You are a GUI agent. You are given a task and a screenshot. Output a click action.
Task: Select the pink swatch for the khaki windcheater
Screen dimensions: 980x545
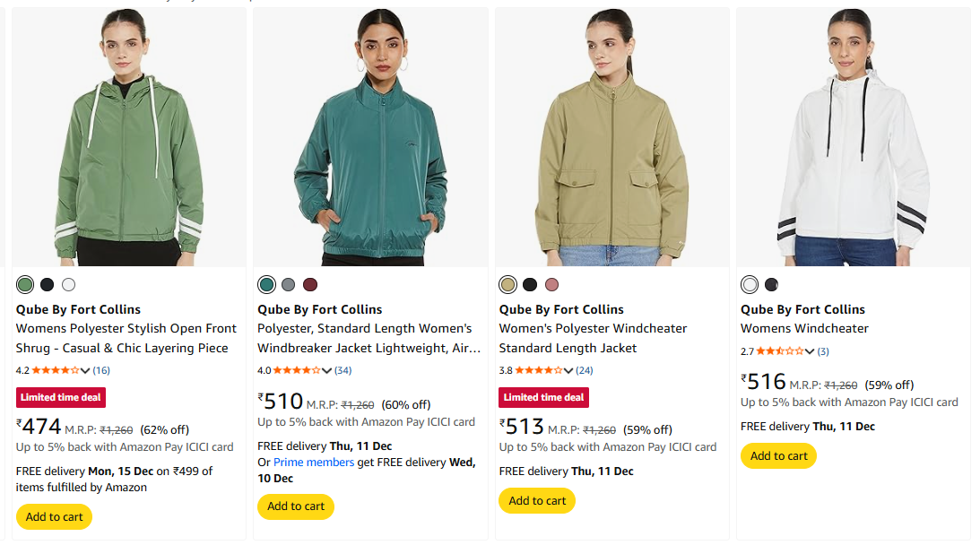pyautogui.click(x=551, y=285)
